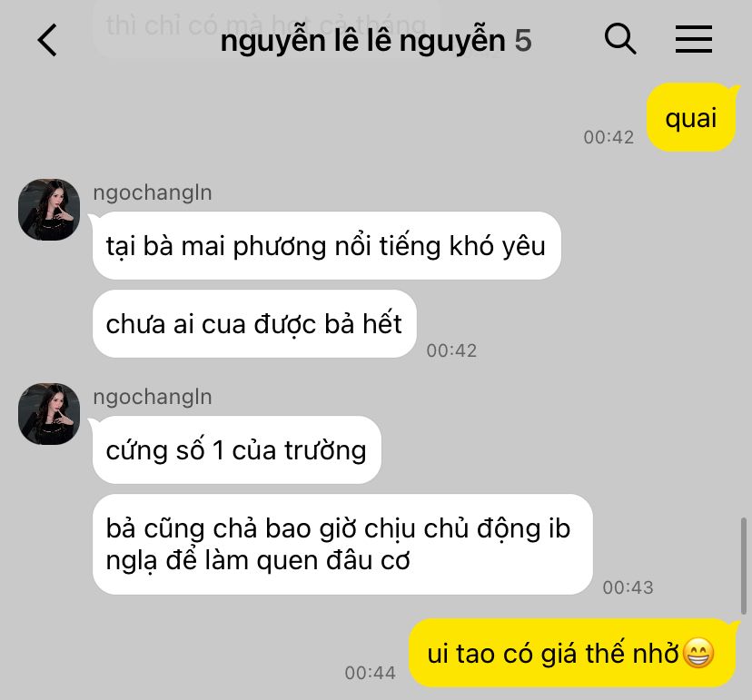Click the chat scrollbar on right edge
752x700 pixels.
tap(743, 566)
